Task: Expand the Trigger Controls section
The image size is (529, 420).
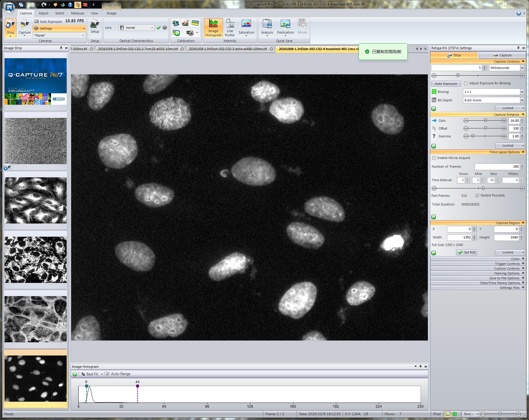Action: click(477, 264)
